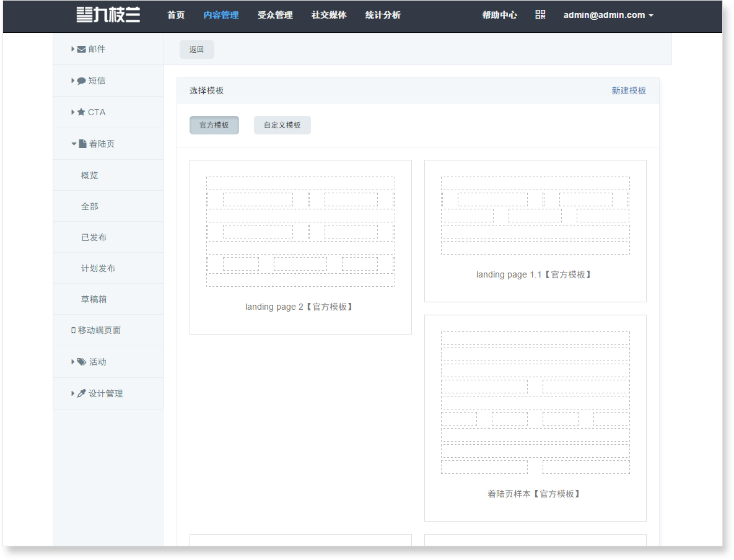Switch to 官方模板 template filter
The height and width of the screenshot is (560, 734).
tap(214, 125)
